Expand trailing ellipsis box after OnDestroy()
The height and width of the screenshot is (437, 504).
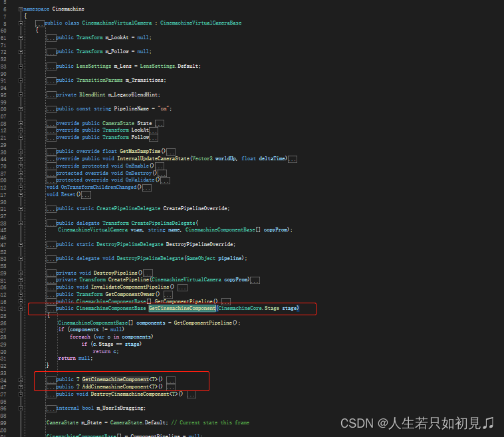pos(162,174)
